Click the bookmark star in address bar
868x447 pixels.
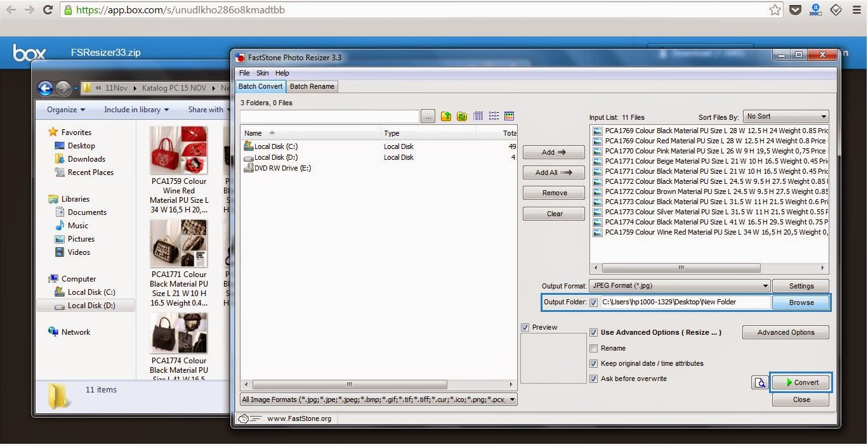point(775,10)
